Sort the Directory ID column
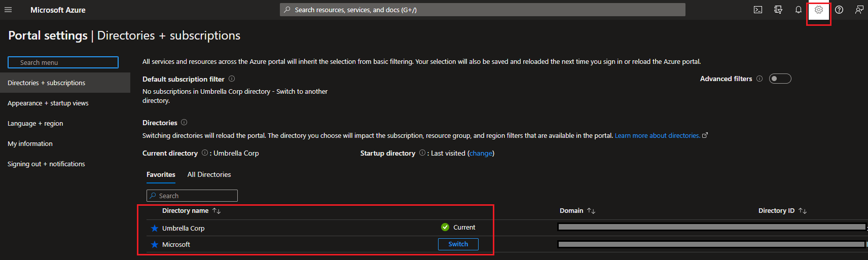 pos(803,211)
